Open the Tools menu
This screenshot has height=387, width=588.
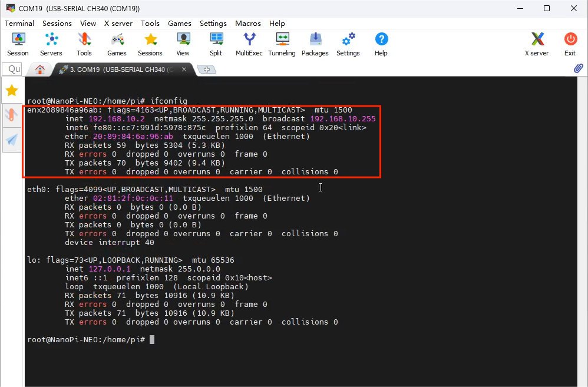pos(150,23)
